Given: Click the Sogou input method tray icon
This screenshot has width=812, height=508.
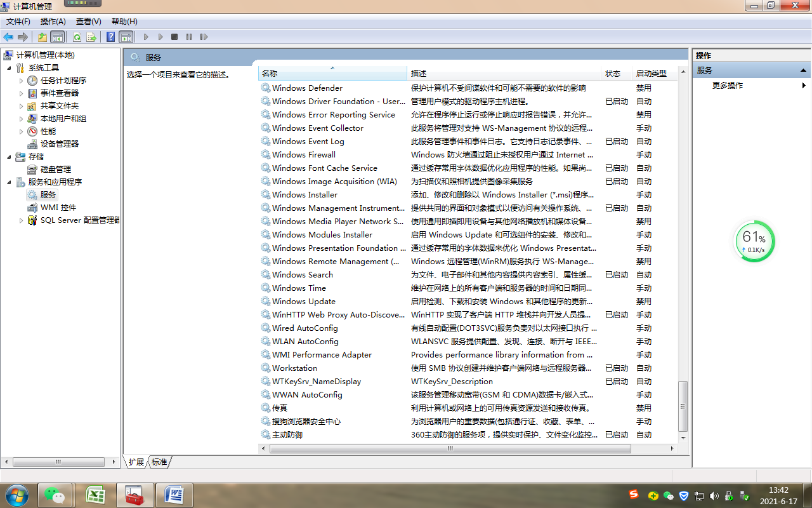Looking at the screenshot, I should tap(634, 495).
